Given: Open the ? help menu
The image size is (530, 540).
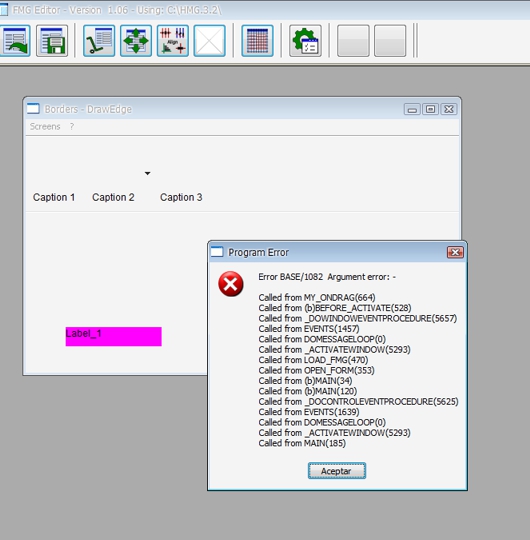Looking at the screenshot, I should [x=72, y=126].
